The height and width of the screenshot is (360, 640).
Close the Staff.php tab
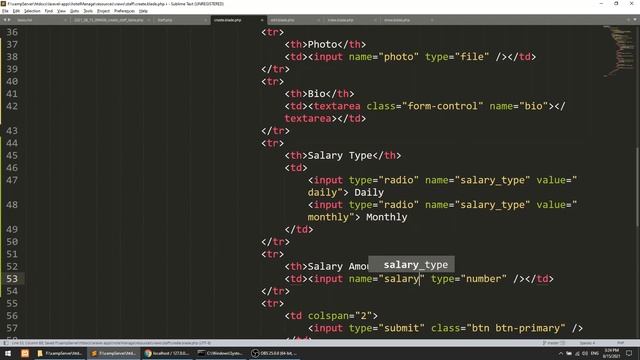click(x=205, y=20)
